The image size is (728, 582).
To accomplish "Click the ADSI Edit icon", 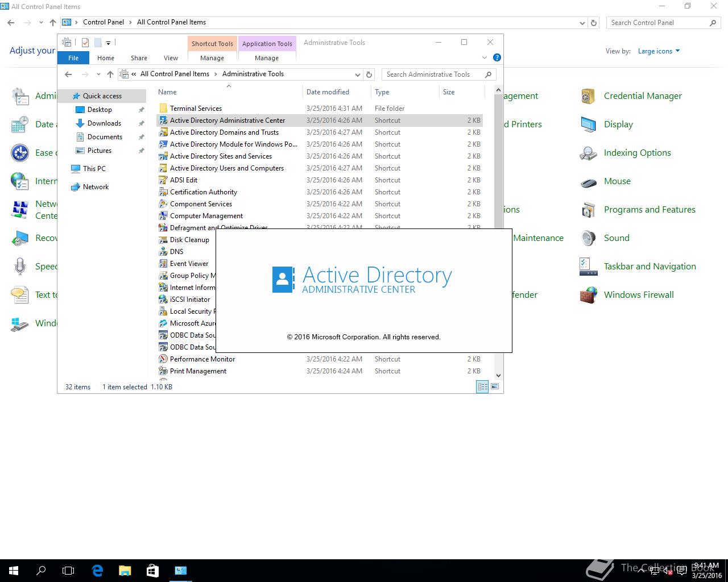I will click(163, 180).
